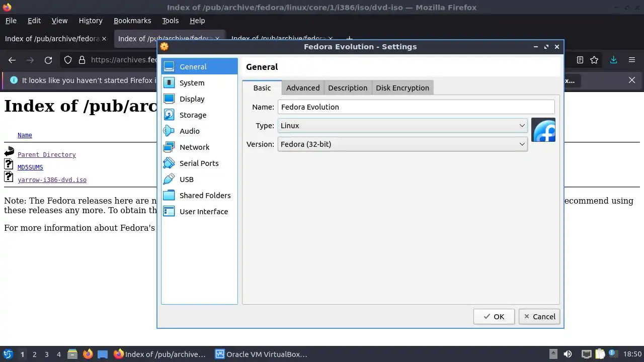Switch to the Disk Encryption tab
This screenshot has width=644, height=362.
[403, 87]
